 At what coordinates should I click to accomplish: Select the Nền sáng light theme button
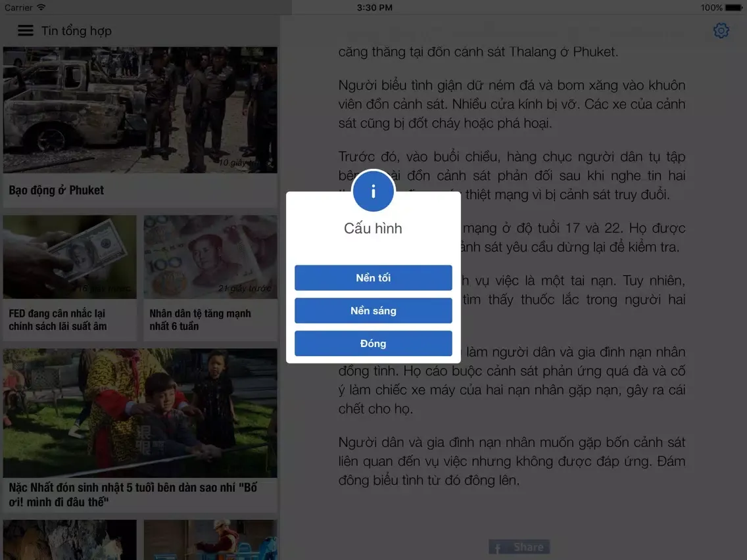pos(373,310)
